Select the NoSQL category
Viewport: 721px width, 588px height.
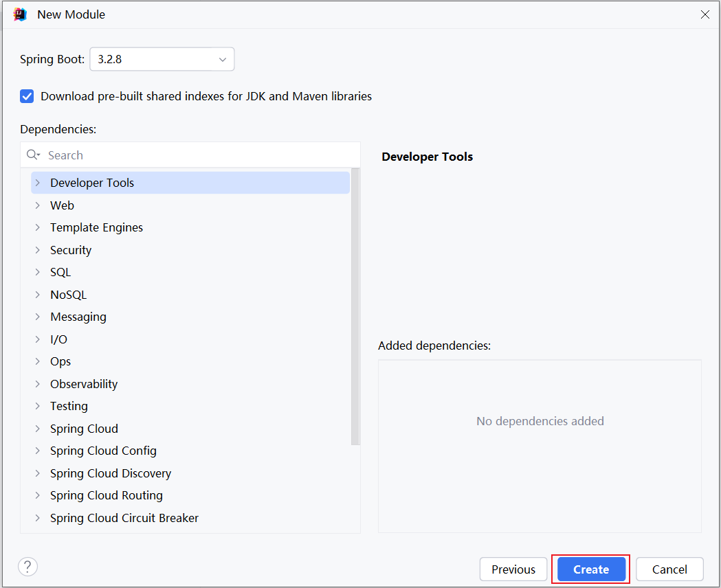68,295
